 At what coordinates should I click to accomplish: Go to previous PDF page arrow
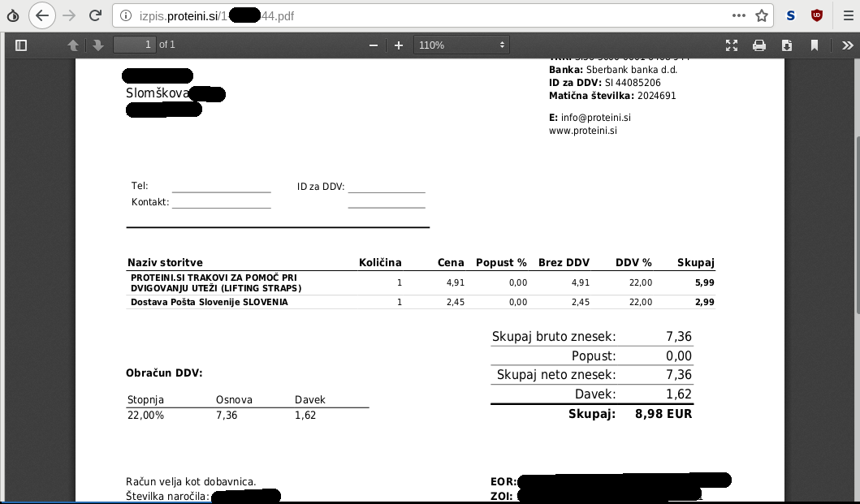pos(73,45)
